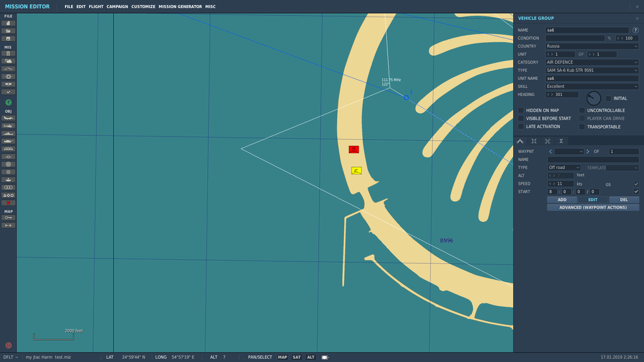Open the help question mark in Vehicle Group
644x362 pixels.
click(x=635, y=30)
